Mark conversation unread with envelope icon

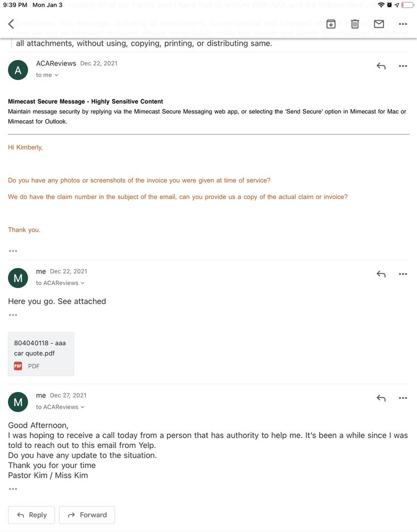[x=379, y=24]
